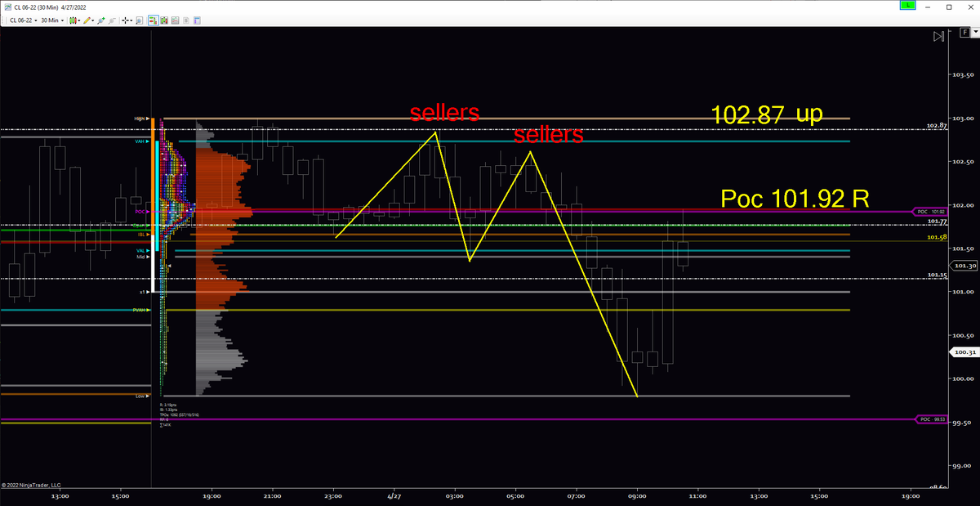
Task: Click the 103.50 price axis tick
Action: point(962,75)
